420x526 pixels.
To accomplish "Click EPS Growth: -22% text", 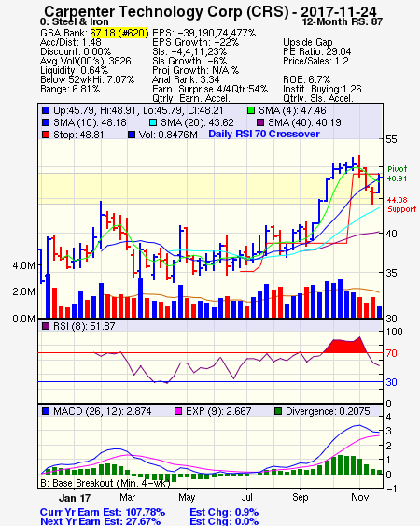I will [195, 42].
